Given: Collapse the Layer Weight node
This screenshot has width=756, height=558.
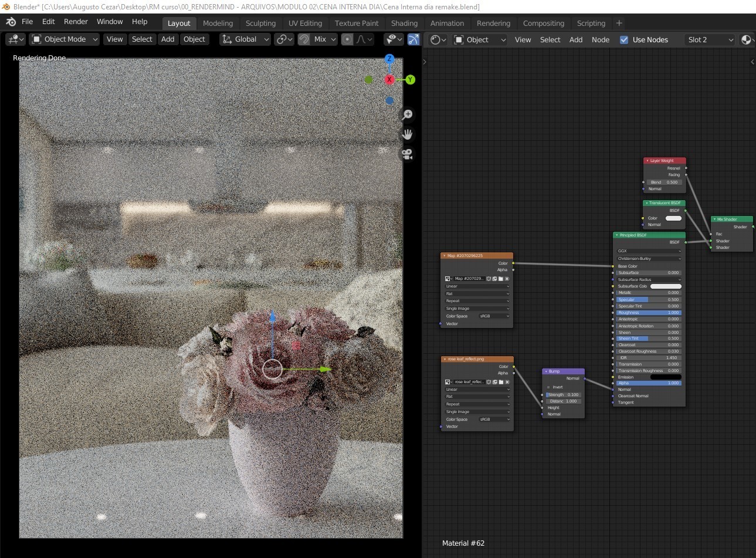Looking at the screenshot, I should (x=647, y=161).
